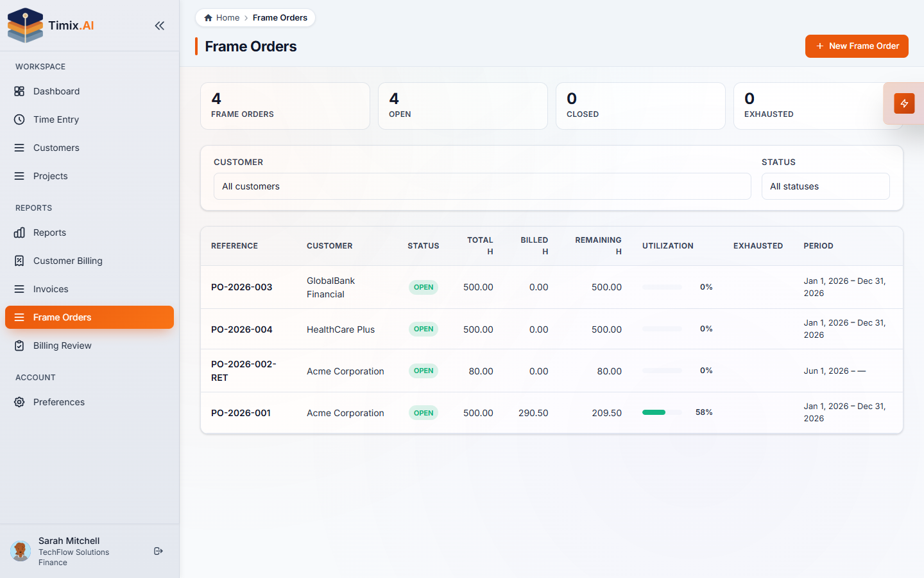Open the All statuses dropdown
The image size is (924, 578).
coord(825,186)
